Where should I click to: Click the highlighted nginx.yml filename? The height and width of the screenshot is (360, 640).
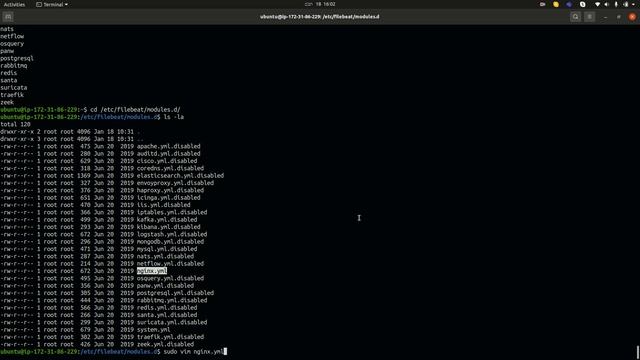click(x=152, y=271)
